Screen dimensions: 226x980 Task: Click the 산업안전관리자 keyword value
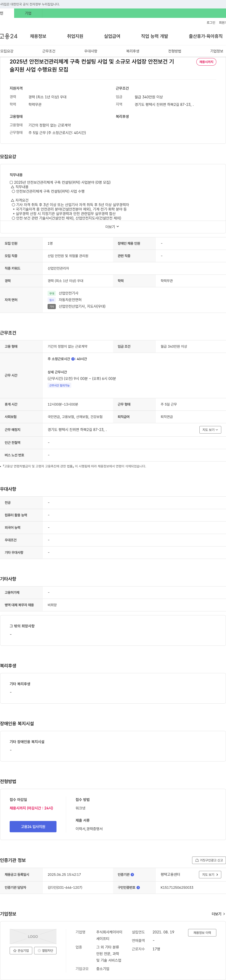(58, 268)
